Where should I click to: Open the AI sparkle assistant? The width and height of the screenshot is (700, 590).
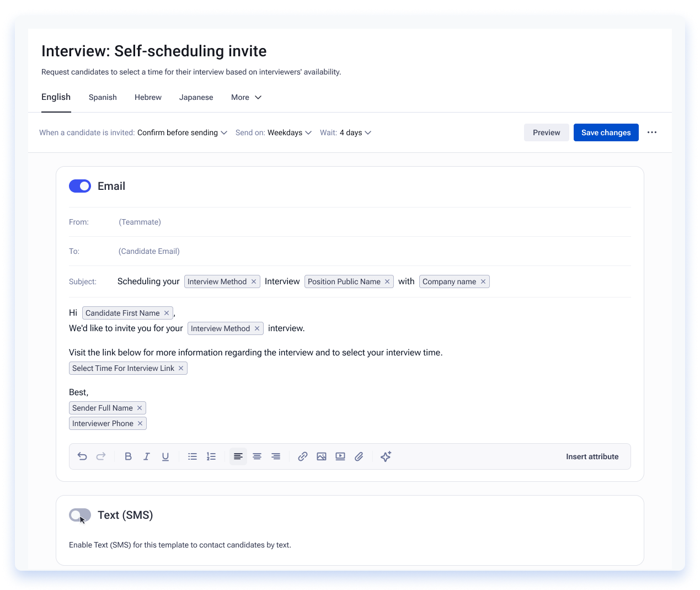[386, 456]
